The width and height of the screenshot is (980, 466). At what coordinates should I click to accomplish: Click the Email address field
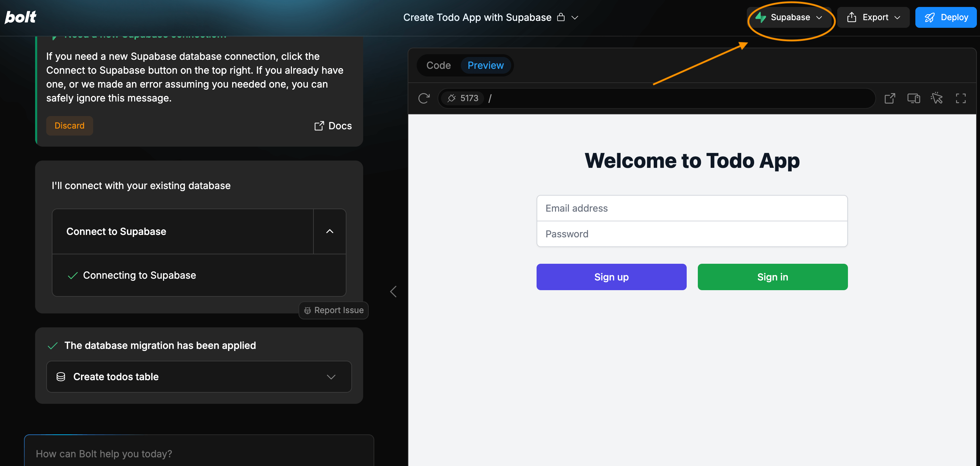tap(692, 208)
